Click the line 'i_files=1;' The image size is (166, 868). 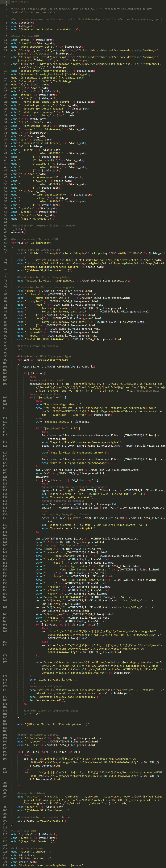tap(19, 229)
